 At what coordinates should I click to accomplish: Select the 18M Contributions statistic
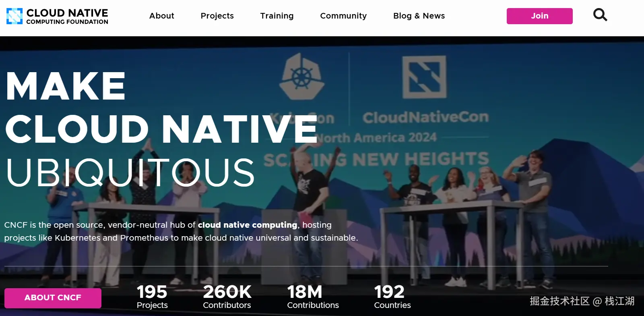(x=313, y=297)
